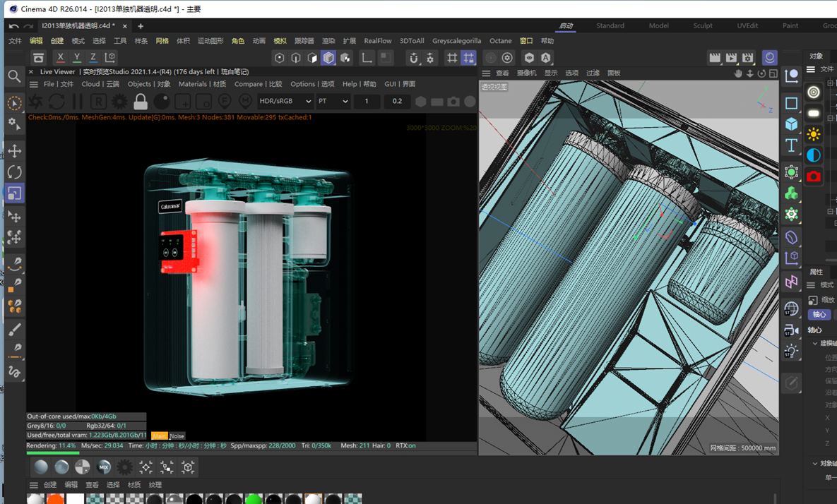Image resolution: width=837 pixels, height=504 pixels.
Task: Open Edit Render Settings clapperboard with gear
Action: point(748,58)
